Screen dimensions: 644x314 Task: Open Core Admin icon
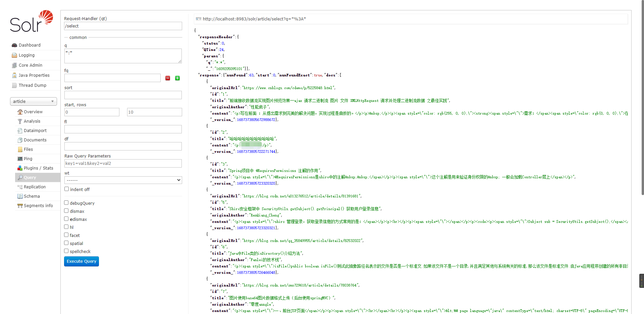[14, 65]
